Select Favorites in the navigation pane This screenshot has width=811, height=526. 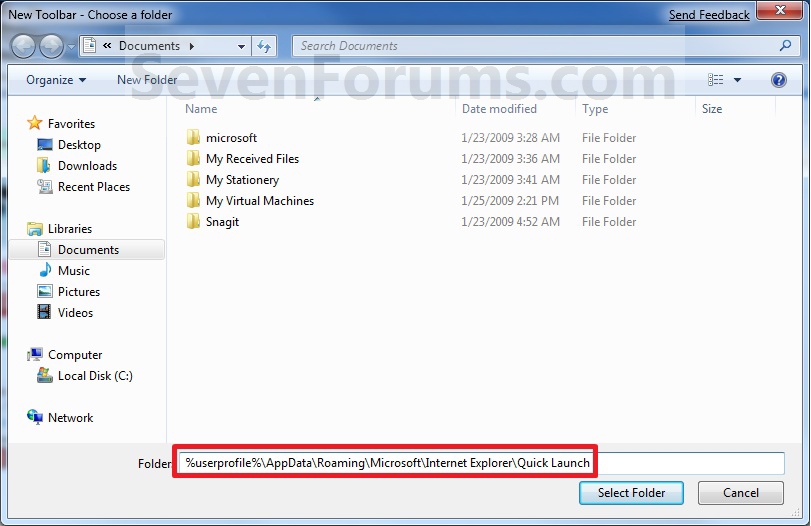pyautogui.click(x=71, y=124)
